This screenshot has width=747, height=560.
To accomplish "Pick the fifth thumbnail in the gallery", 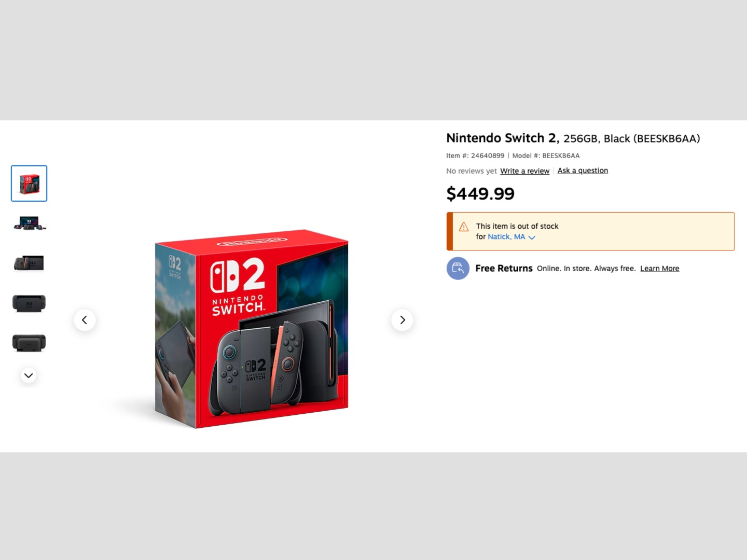I will 29,343.
